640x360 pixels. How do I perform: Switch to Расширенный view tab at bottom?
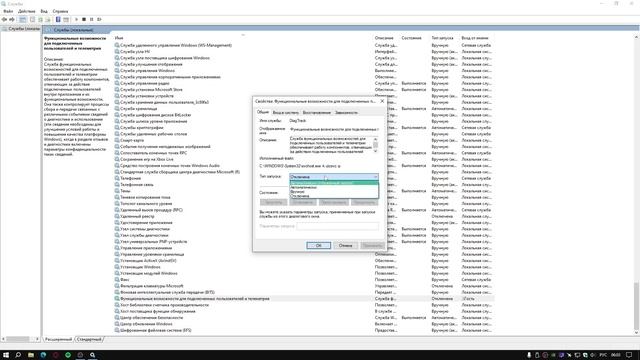[x=58, y=339]
